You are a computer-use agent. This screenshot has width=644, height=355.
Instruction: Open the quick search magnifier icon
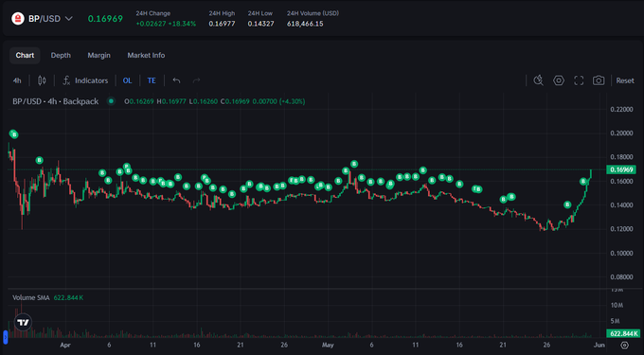pos(538,80)
